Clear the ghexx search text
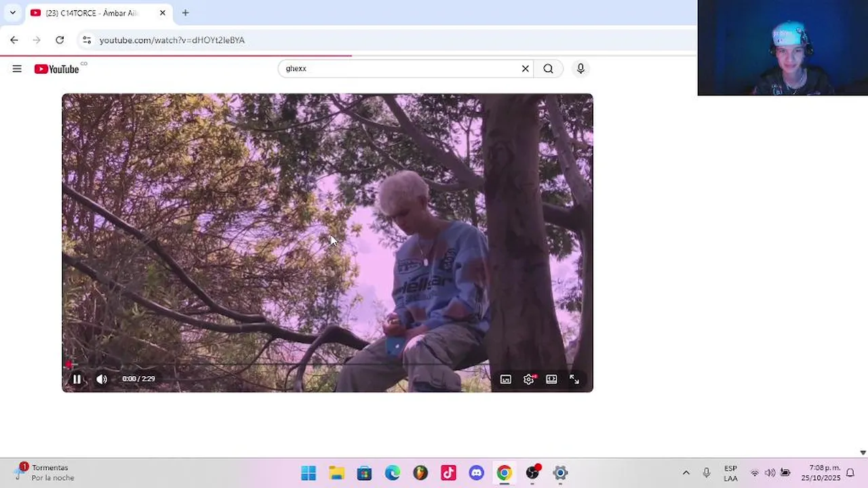 coord(525,68)
